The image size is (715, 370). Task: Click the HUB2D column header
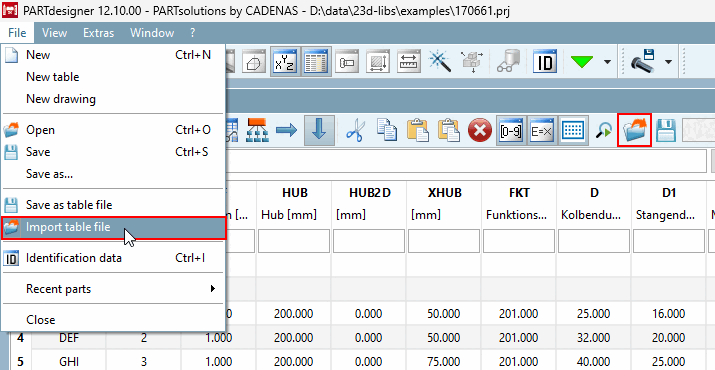(369, 204)
